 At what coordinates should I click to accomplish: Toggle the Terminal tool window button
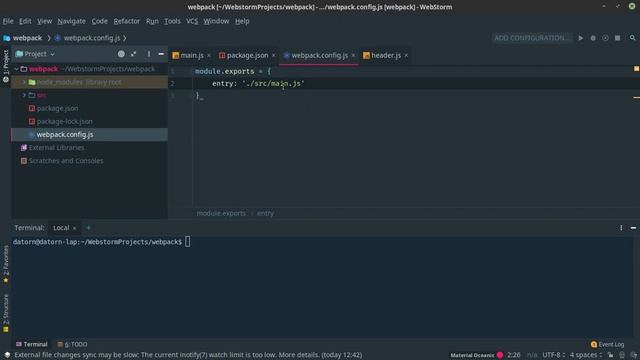tap(31, 344)
